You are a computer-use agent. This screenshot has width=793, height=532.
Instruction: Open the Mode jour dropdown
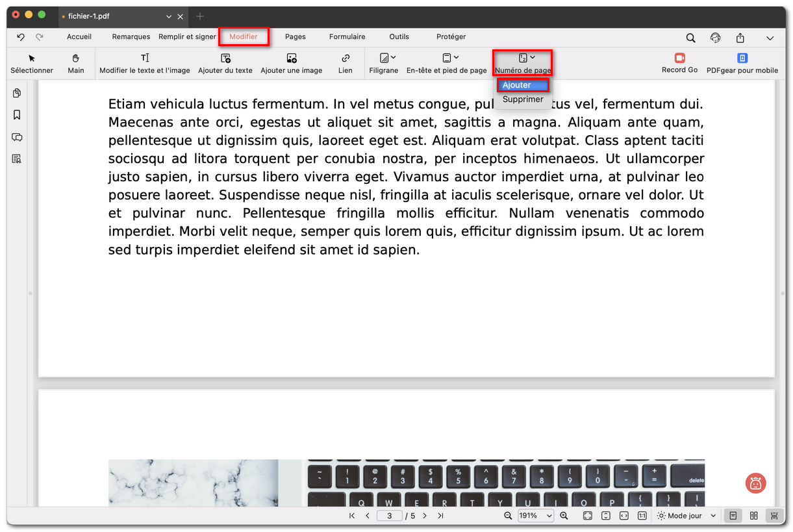click(685, 515)
